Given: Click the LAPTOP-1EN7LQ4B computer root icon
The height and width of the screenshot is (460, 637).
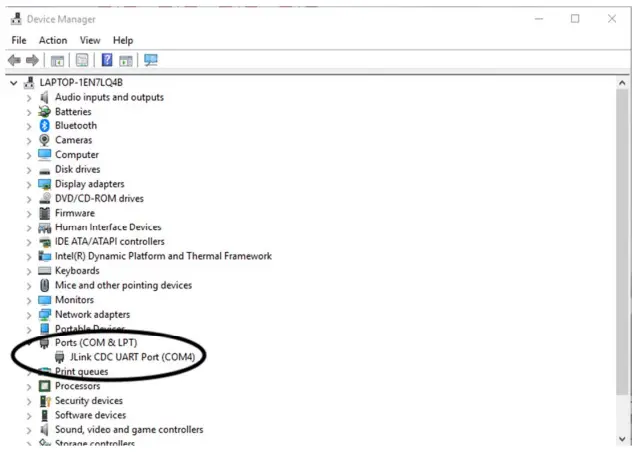Looking at the screenshot, I should click(29, 82).
